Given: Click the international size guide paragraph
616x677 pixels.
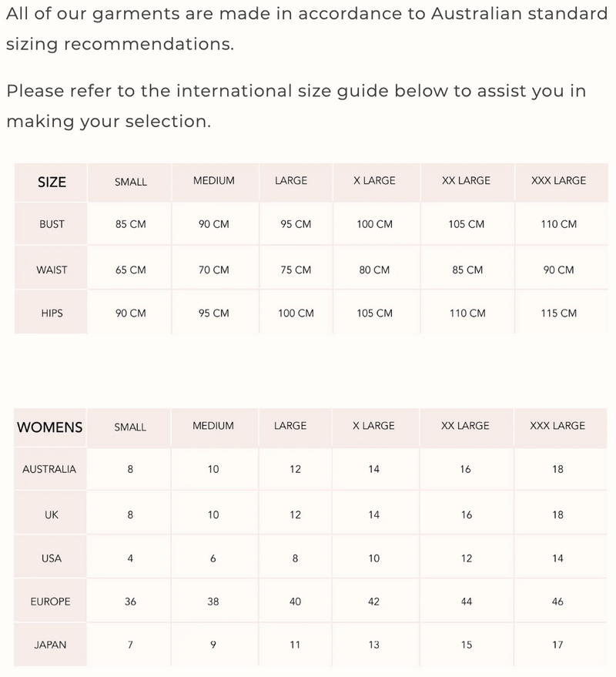Looking at the screenshot, I should [x=296, y=106].
